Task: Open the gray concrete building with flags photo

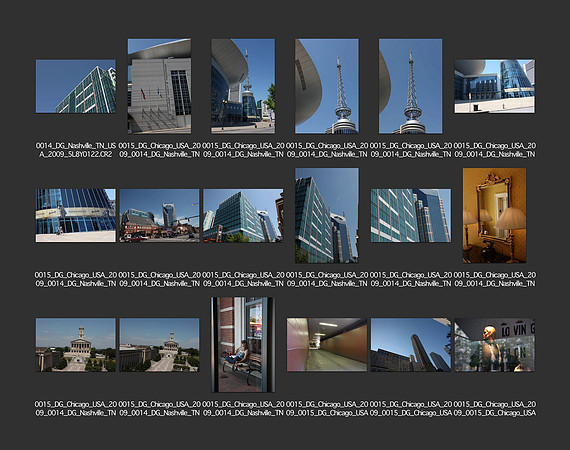Action: point(159,86)
